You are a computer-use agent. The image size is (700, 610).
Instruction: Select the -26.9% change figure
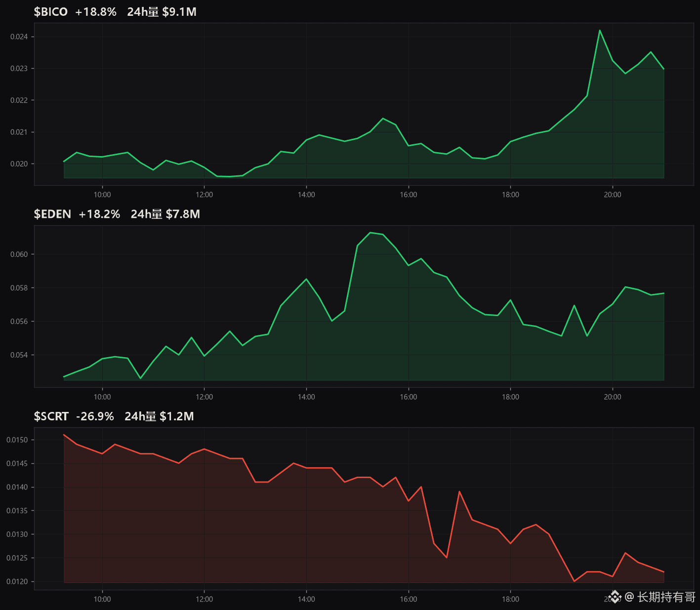pos(95,416)
